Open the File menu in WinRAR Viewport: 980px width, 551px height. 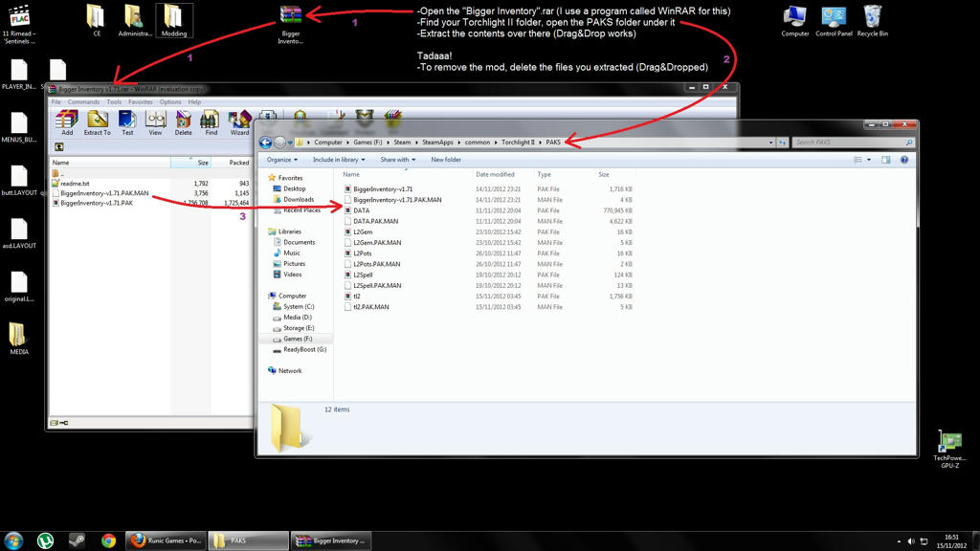(56, 101)
